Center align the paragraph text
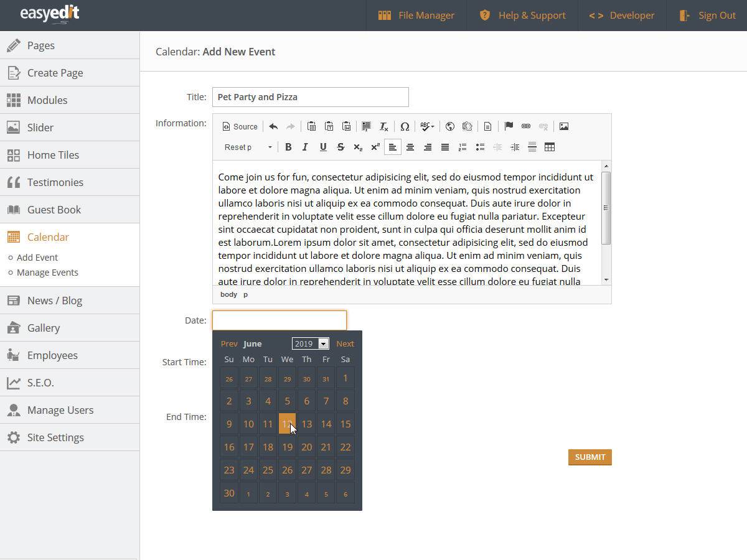The width and height of the screenshot is (747, 560). pyautogui.click(x=410, y=147)
